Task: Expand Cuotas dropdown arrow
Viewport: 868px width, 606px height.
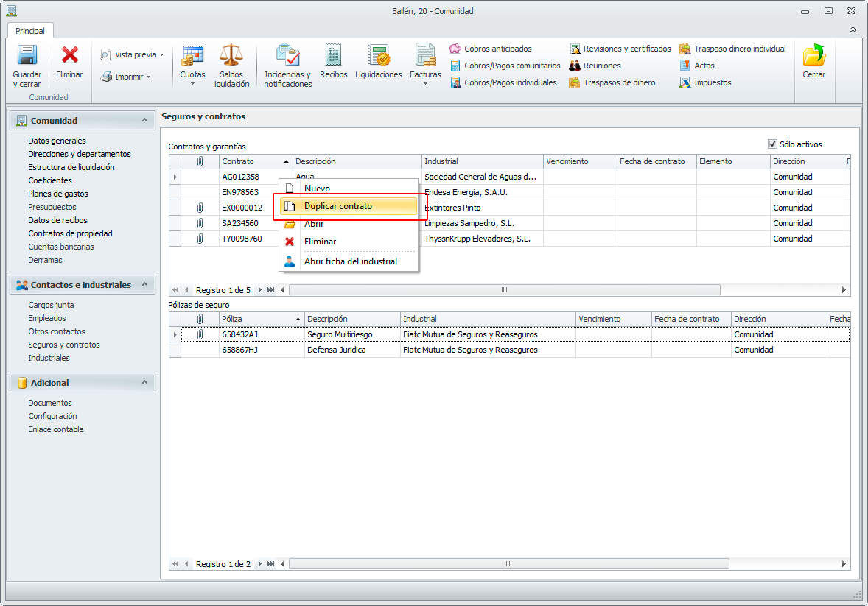Action: (x=192, y=84)
